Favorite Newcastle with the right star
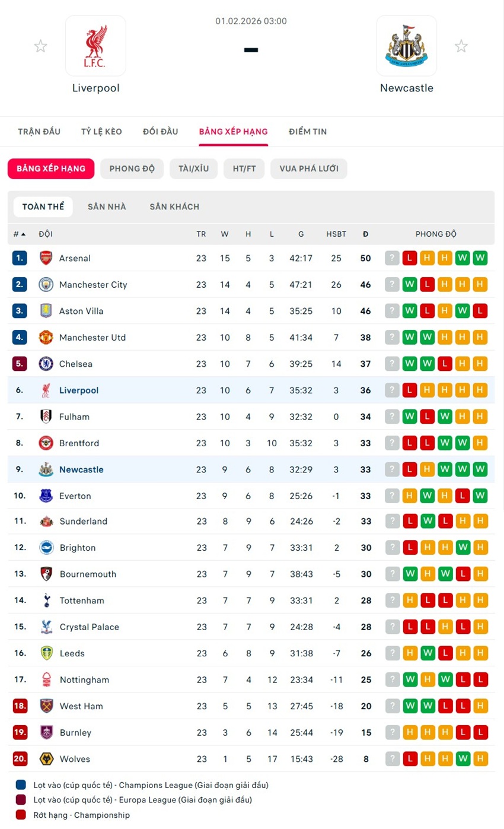Viewport: 504px width, 829px height. [461, 46]
